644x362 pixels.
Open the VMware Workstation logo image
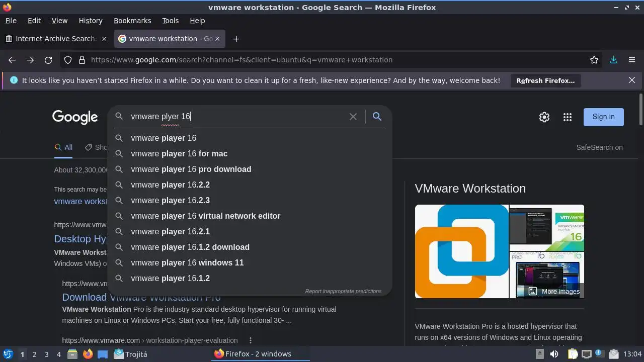[462, 251]
